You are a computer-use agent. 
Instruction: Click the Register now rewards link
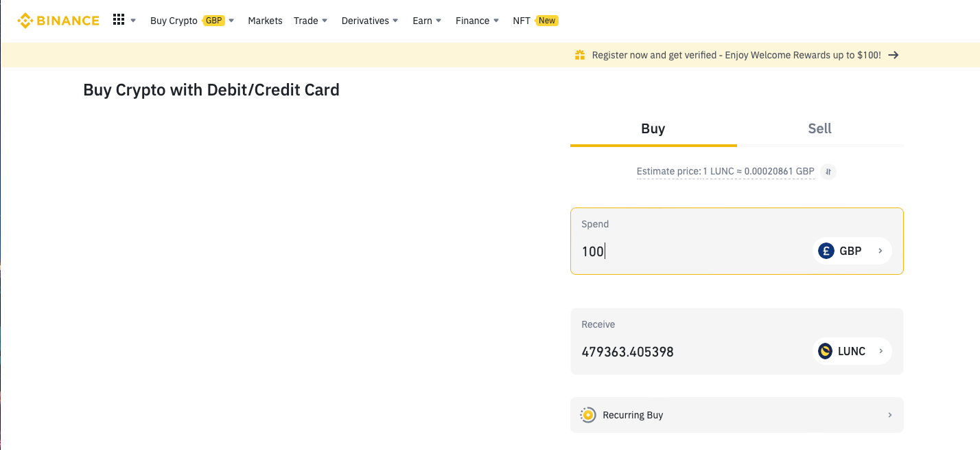(x=736, y=55)
